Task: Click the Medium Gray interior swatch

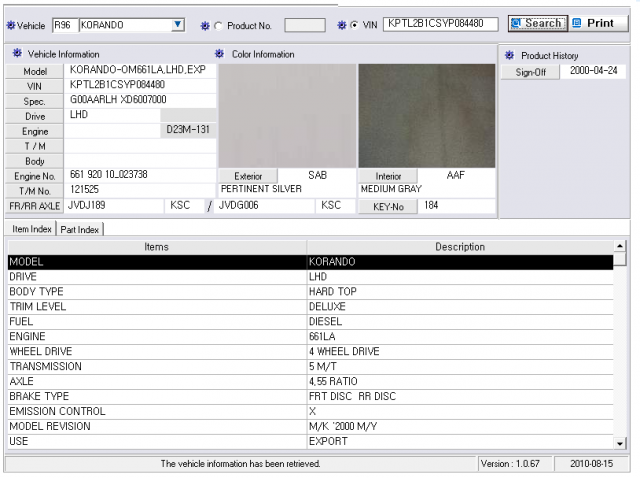Action: 427,116
